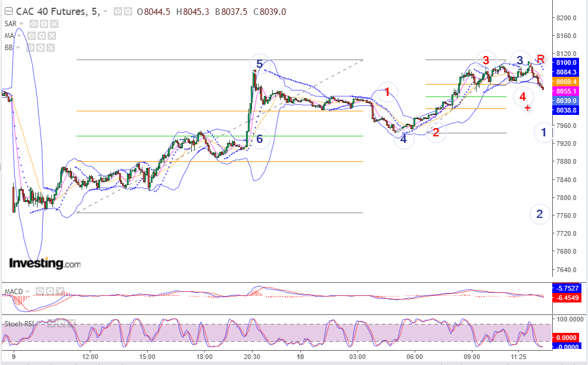The width and height of the screenshot is (588, 365).
Task: Expand the SAR indicator dropdown arrow
Action: tap(21, 24)
